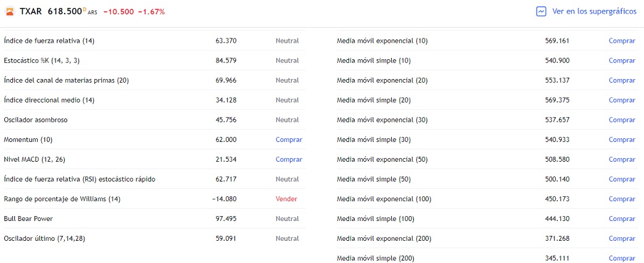Click the TXAR company logo icon
Image resolution: width=644 pixels, height=263 pixels.
tap(9, 12)
